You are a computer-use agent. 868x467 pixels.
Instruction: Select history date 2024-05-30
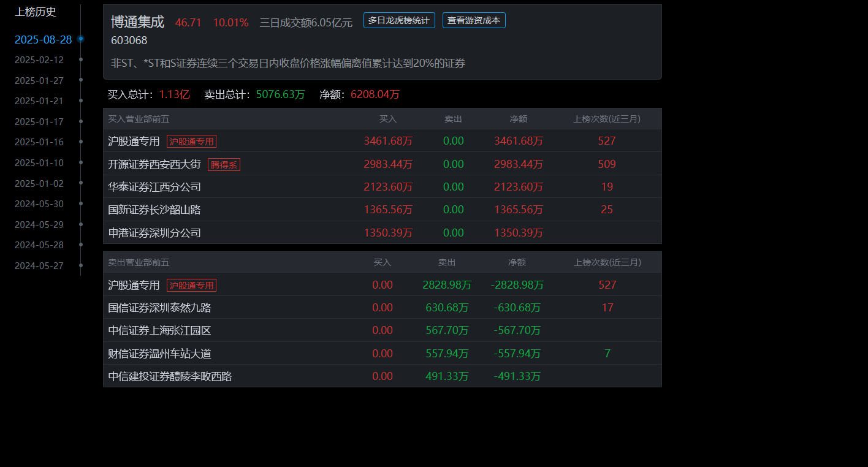(x=39, y=204)
